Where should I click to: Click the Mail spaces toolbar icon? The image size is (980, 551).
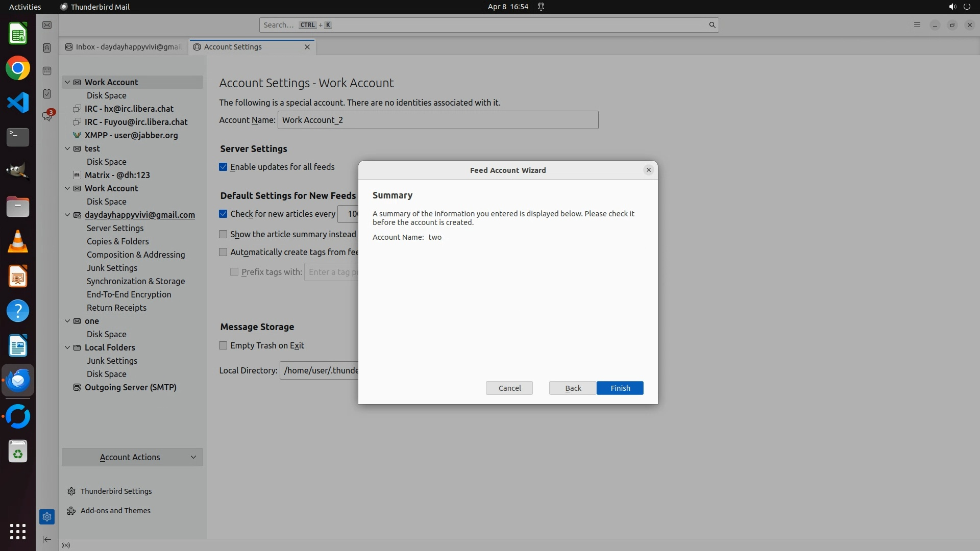click(x=47, y=25)
